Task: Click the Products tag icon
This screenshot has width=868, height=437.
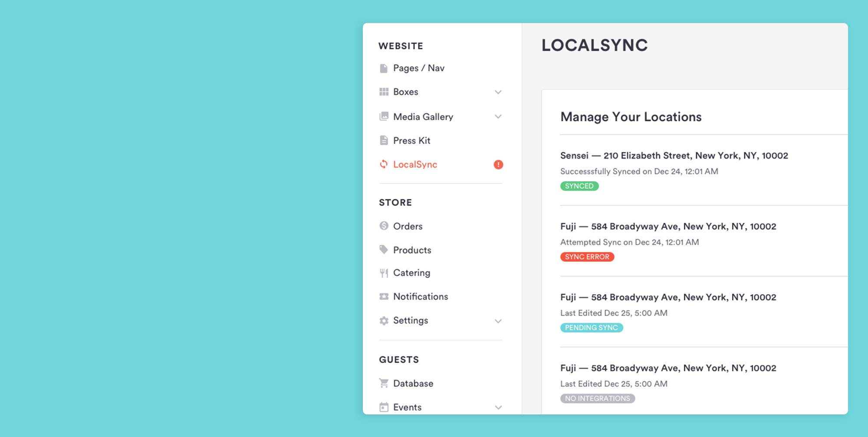Action: click(x=384, y=249)
